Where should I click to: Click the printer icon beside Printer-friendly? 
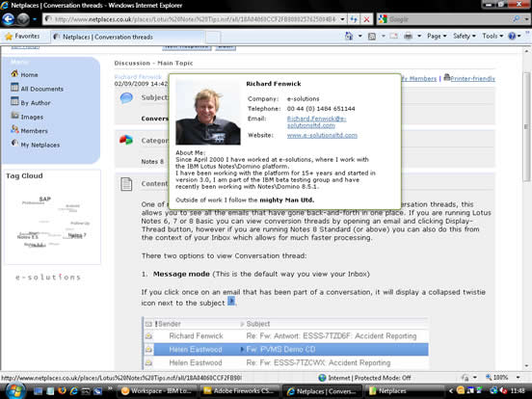point(447,77)
